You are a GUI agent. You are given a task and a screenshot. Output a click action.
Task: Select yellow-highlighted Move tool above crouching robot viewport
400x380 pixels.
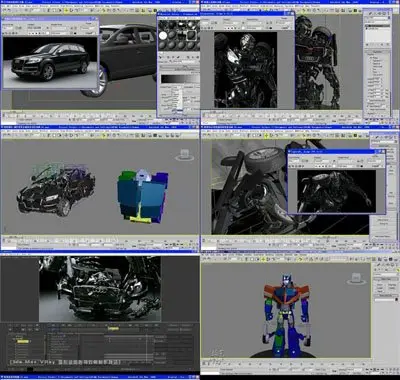(266, 136)
